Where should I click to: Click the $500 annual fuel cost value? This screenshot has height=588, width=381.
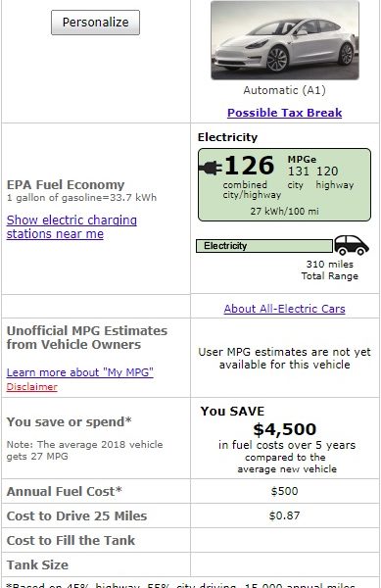point(284,491)
